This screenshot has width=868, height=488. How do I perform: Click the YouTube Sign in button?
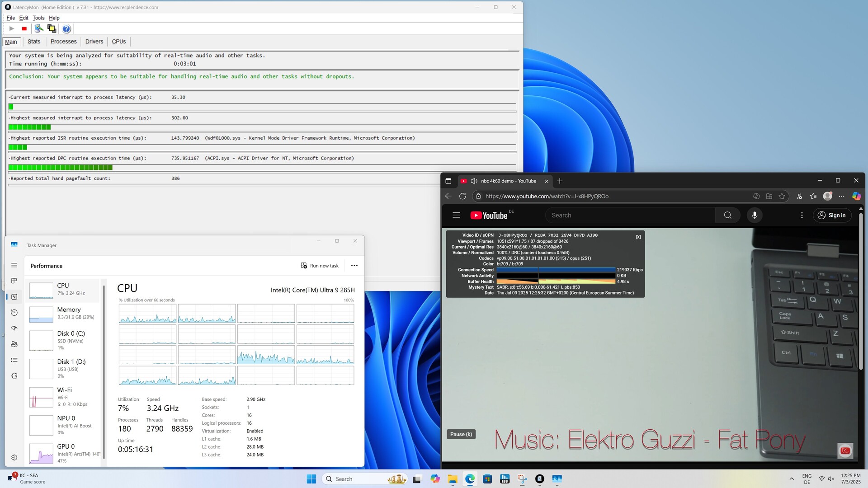pos(832,216)
